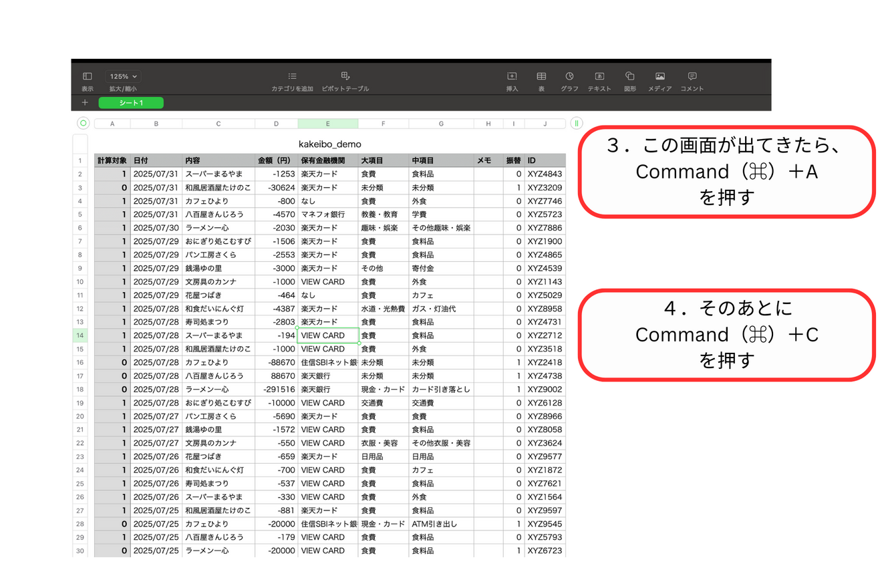Screen dimensions: 882x588
Task: Click the 日付 header cell
Action: [156, 160]
